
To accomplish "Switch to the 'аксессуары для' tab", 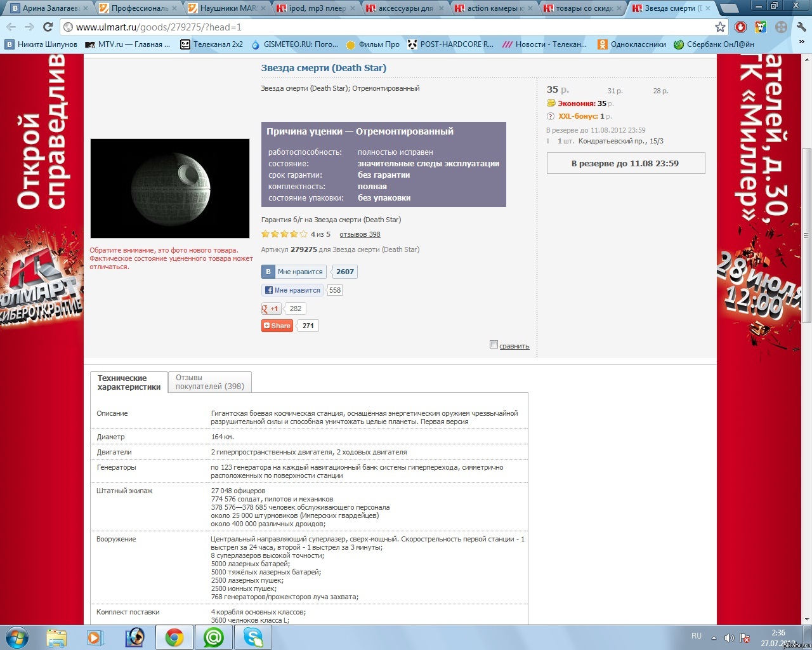I will click(x=403, y=8).
